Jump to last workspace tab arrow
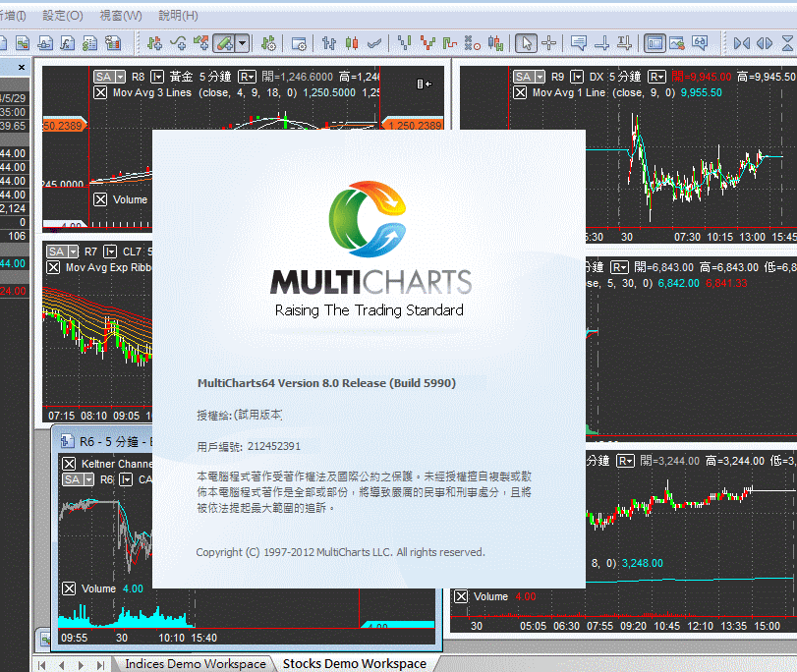Screen dimensions: 797x672 100,665
